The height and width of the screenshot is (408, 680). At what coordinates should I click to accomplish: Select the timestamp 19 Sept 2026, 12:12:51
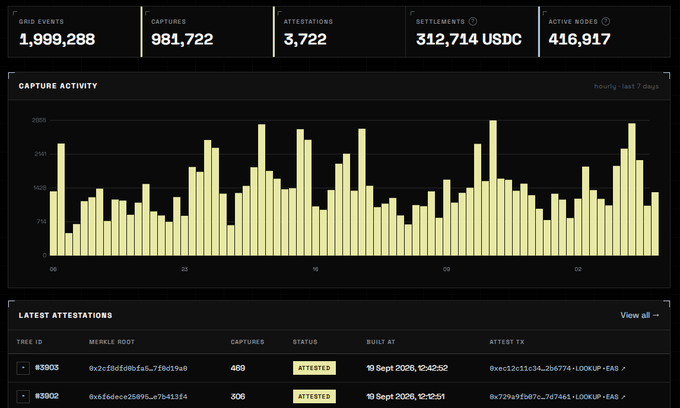(405, 396)
